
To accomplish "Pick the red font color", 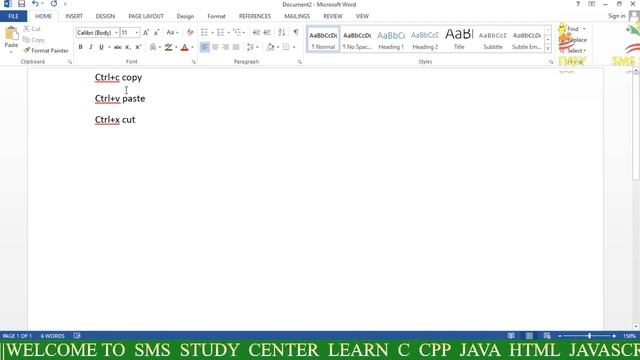I will (184, 47).
